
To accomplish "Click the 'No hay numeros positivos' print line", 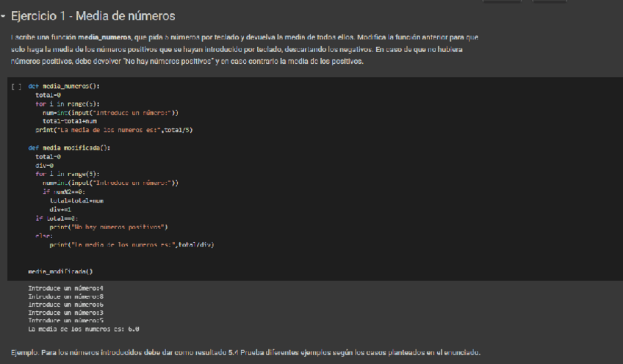I will (x=109, y=227).
